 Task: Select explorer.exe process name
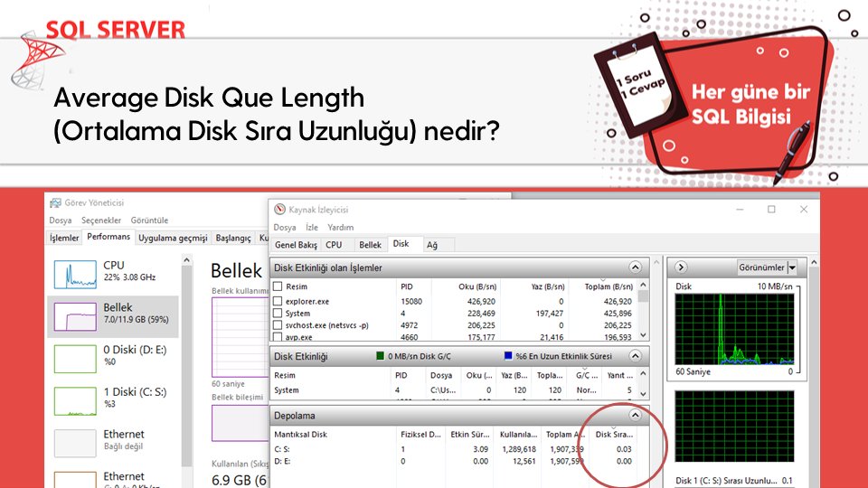point(307,302)
